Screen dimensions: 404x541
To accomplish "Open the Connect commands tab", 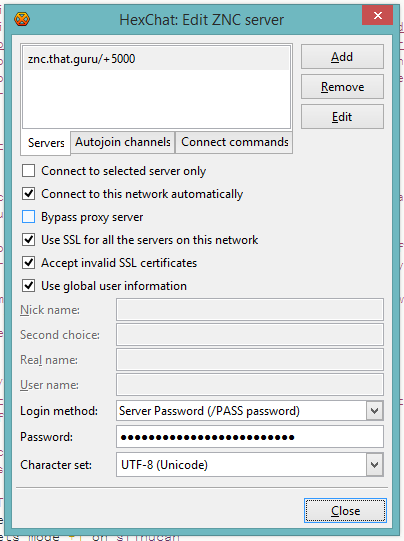I will [235, 142].
